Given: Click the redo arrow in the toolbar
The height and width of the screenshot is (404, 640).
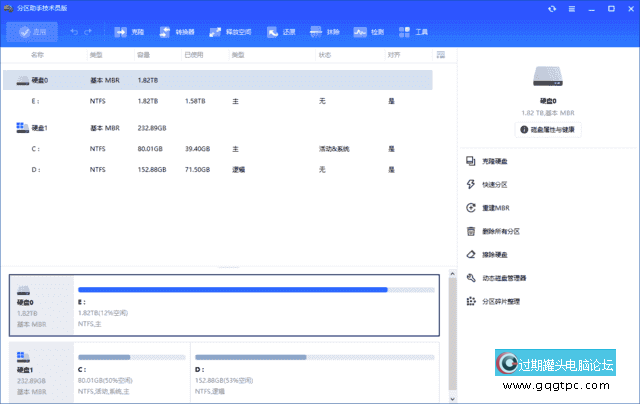Looking at the screenshot, I should pyautogui.click(x=89, y=32).
